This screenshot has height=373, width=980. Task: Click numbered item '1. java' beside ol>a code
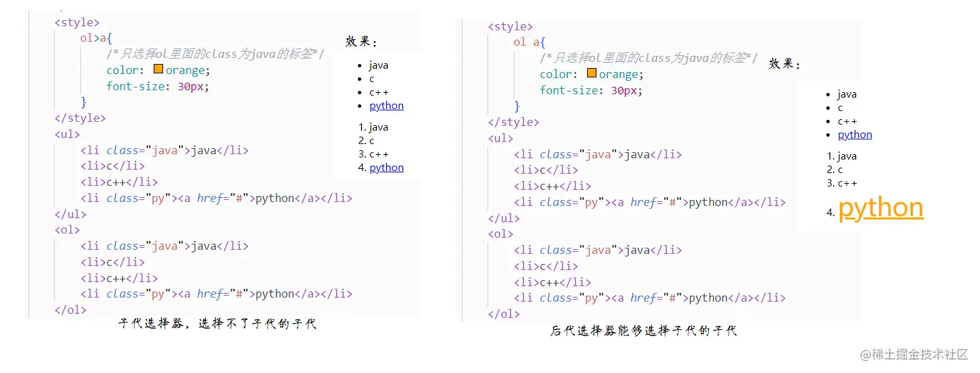(373, 127)
